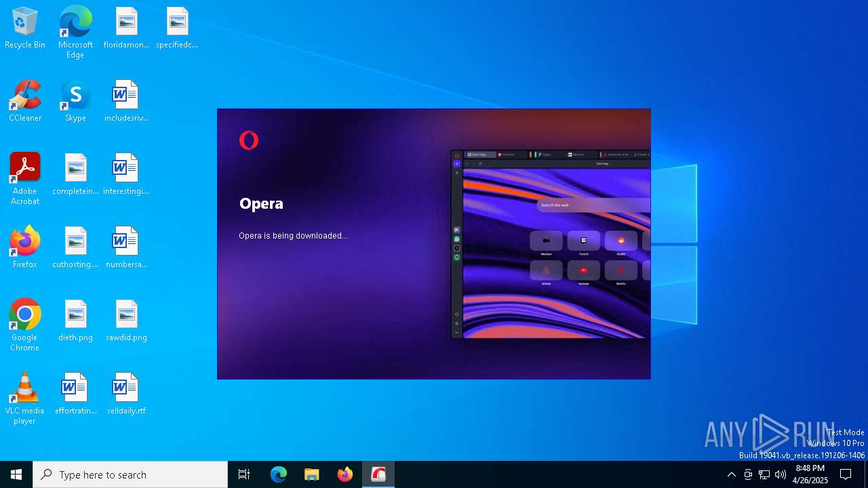Open Edge from the taskbar
This screenshot has width=868, height=488.
tap(279, 474)
